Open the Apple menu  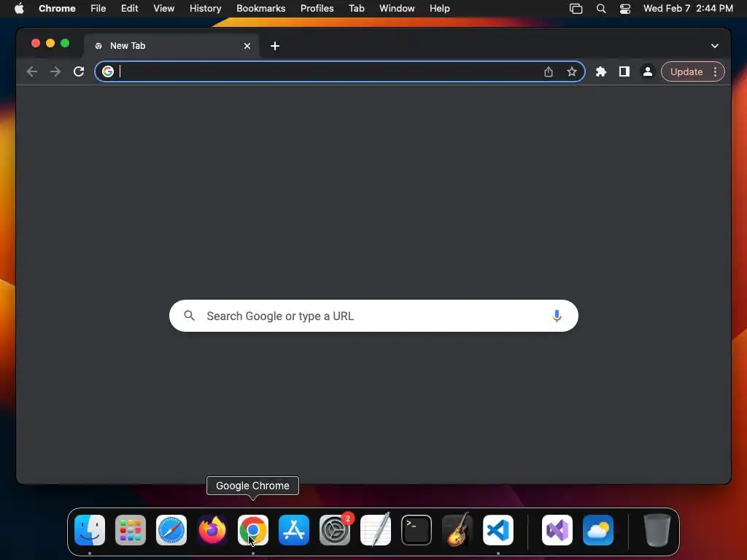coord(19,8)
